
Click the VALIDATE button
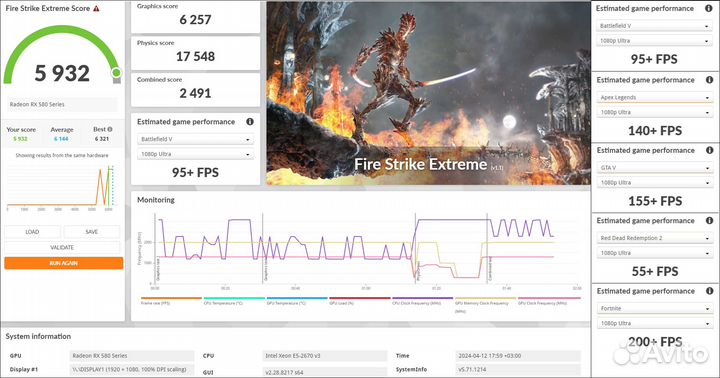(x=62, y=248)
